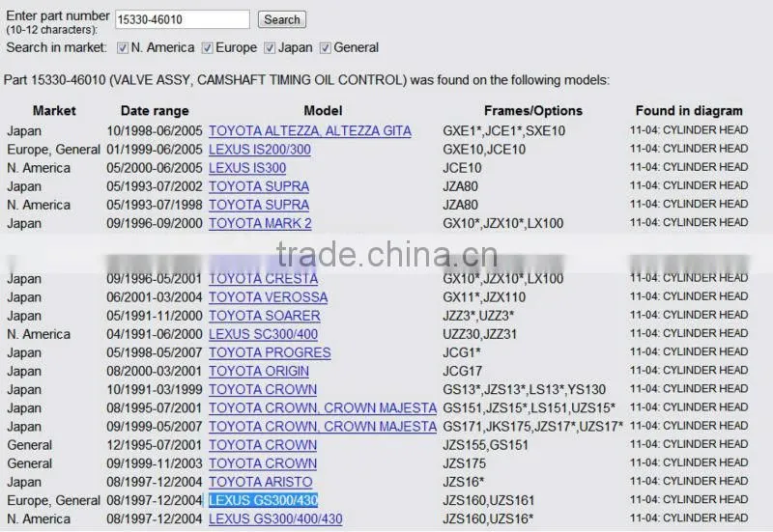Open TOYOTA CROWN, CROWN MAJESTA link dated 08/1995-07/2001
The image size is (773, 532).
tap(323, 407)
